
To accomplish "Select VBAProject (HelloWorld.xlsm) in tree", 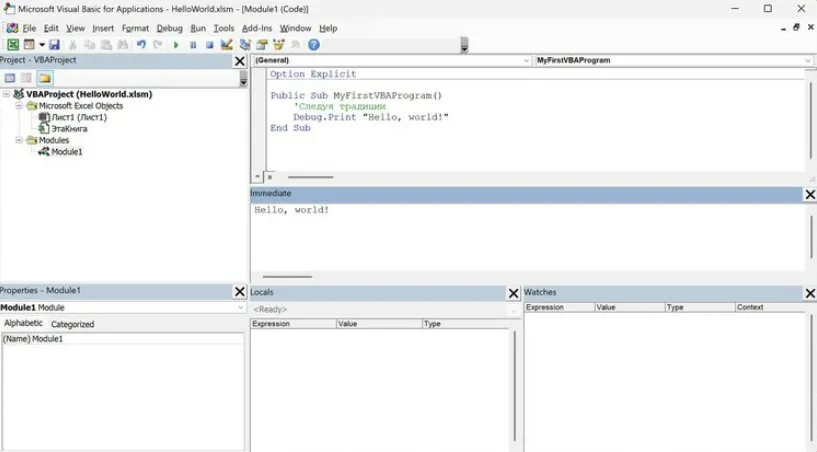I will point(89,94).
